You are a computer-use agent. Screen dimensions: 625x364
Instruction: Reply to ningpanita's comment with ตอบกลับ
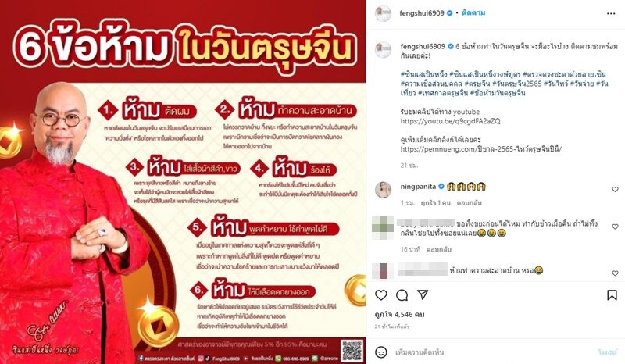pos(470,202)
